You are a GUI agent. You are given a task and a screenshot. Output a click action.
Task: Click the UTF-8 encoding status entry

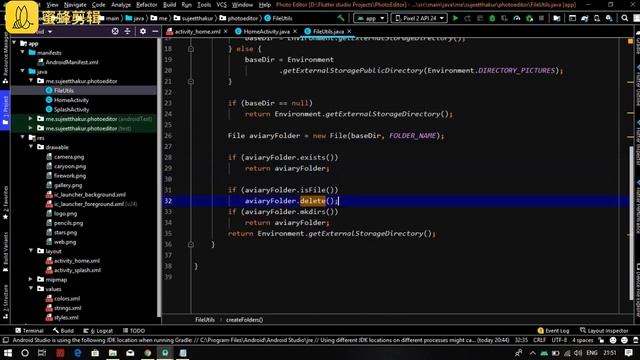[x=559, y=340]
